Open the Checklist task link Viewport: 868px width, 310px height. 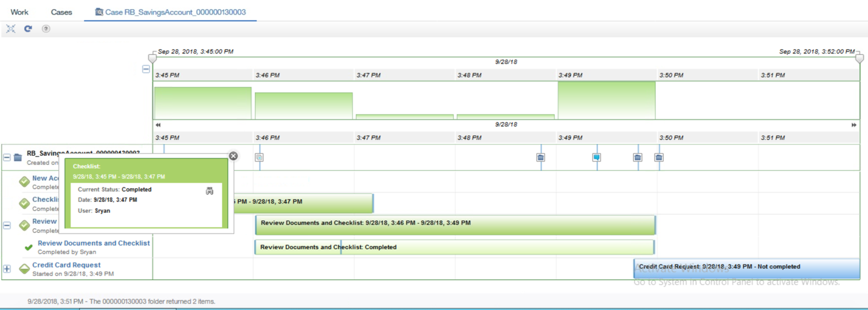[46, 199]
